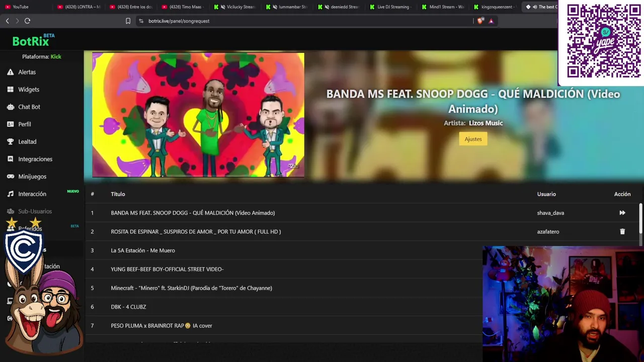Screen dimensions: 644x362
Task: Click the Minijuegos gamepad icon
Action: (x=10, y=176)
